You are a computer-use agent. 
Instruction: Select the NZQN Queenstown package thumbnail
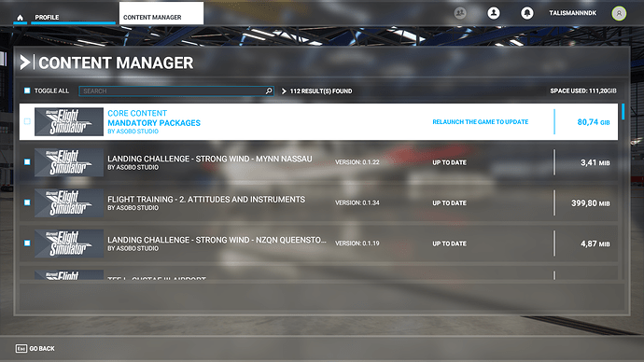coord(69,244)
